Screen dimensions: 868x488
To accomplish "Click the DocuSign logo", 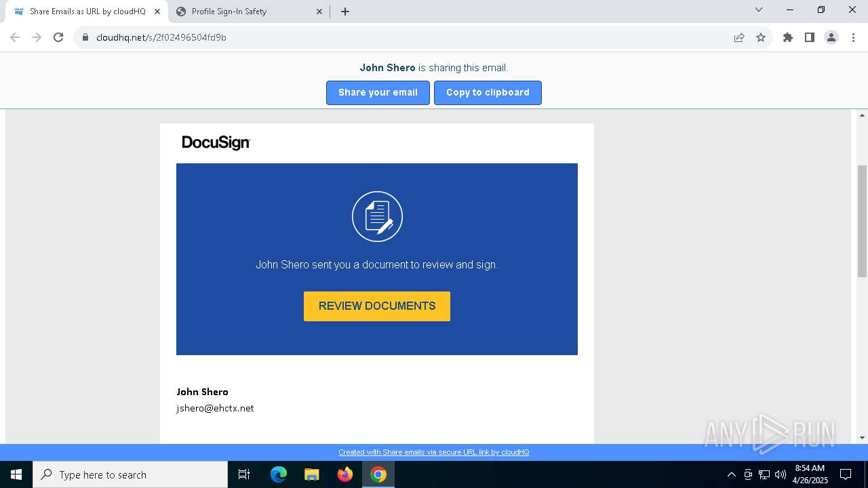I will point(216,142).
